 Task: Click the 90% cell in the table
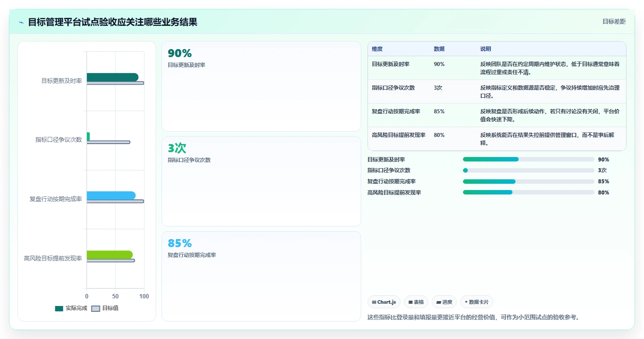(439, 64)
